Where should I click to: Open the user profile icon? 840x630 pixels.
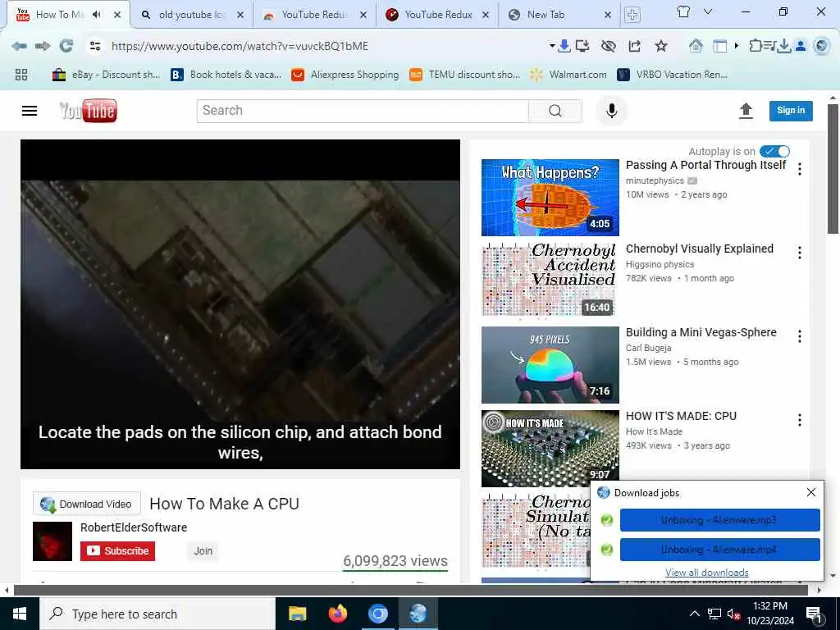[801, 46]
